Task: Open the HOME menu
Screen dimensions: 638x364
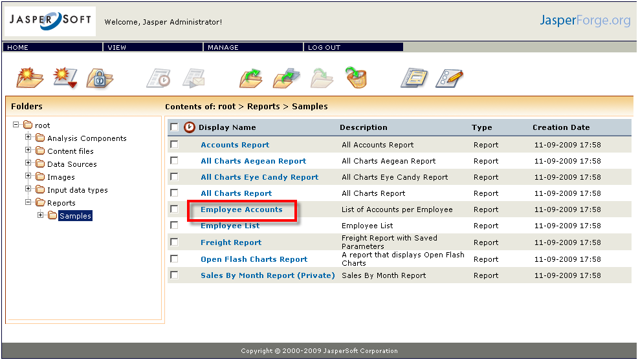Action: 52,47
